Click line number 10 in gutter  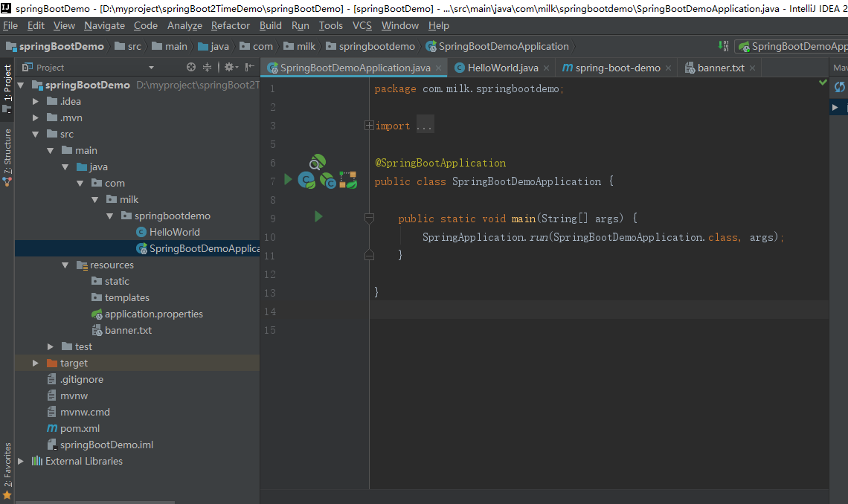pos(270,237)
